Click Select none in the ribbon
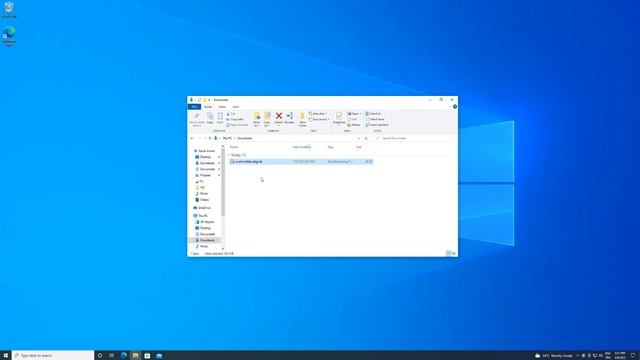Image resolution: width=640 pixels, height=360 pixels. coord(375,119)
